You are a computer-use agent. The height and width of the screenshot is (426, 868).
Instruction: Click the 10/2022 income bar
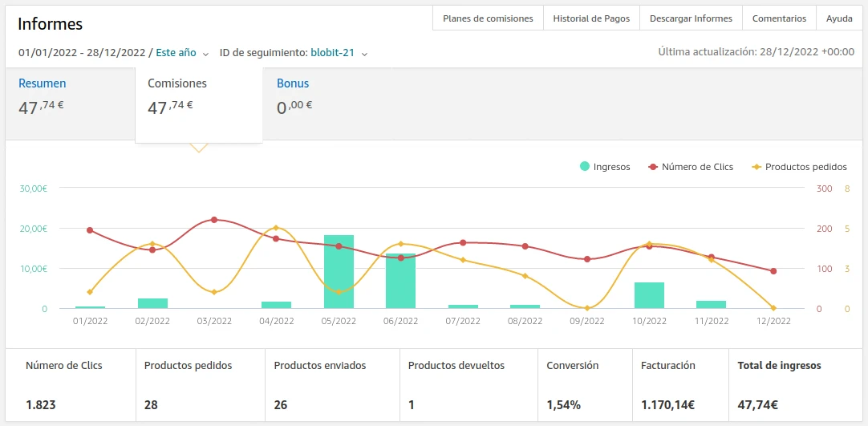click(x=649, y=295)
